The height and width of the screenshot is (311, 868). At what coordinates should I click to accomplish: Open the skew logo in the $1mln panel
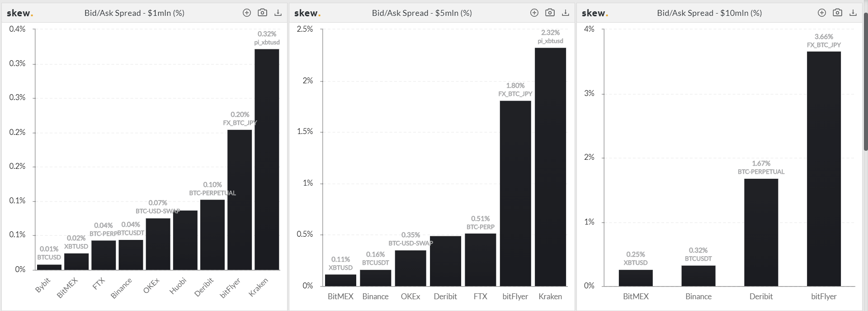(x=20, y=13)
